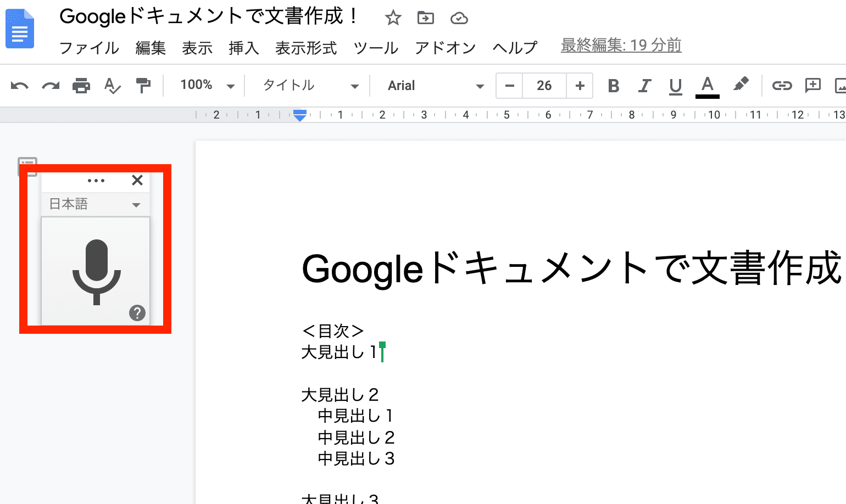Open the 100% zoom dropdown
The height and width of the screenshot is (504, 846).
(x=207, y=86)
